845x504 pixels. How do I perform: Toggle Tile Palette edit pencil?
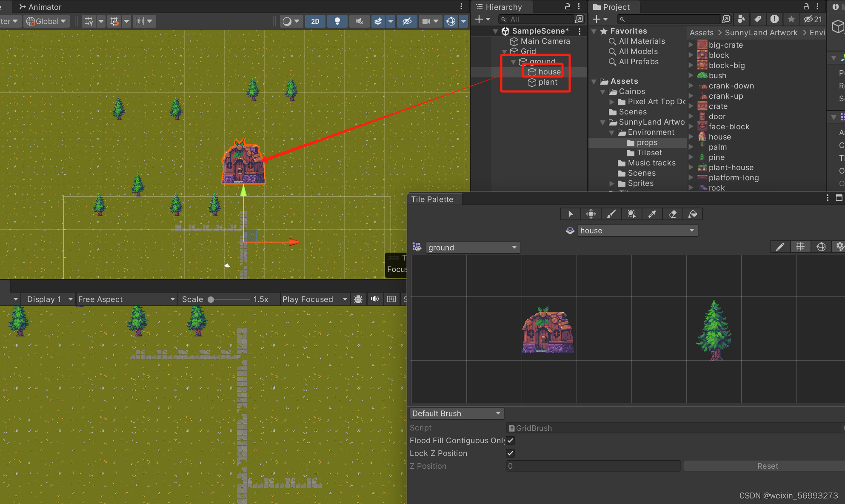[x=780, y=247]
